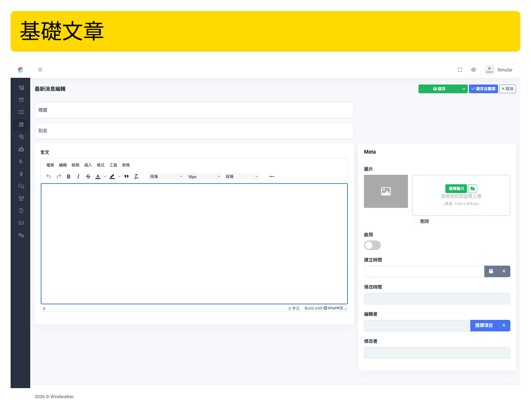Open the 檢視 editor menu
Viewport: 531px width, 420px height.
[76, 165]
